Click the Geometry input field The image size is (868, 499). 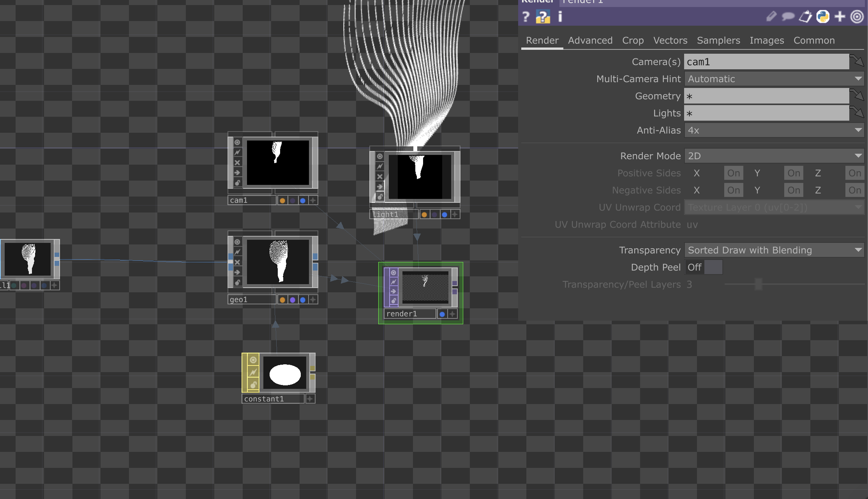point(766,96)
